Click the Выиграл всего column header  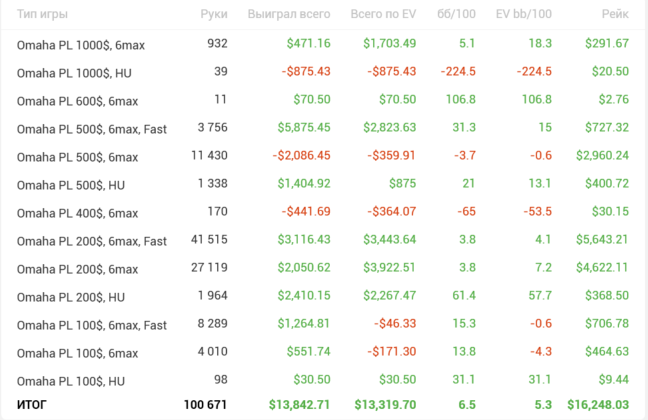(x=289, y=14)
